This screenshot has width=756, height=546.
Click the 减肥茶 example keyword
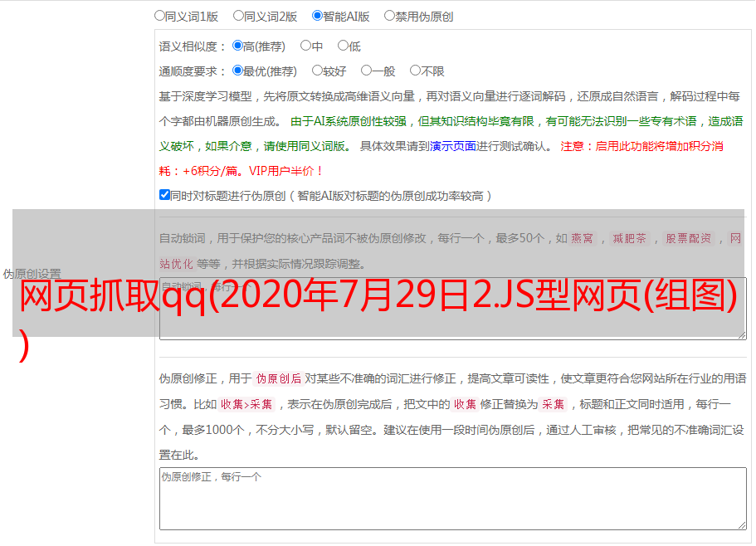pyautogui.click(x=630, y=238)
